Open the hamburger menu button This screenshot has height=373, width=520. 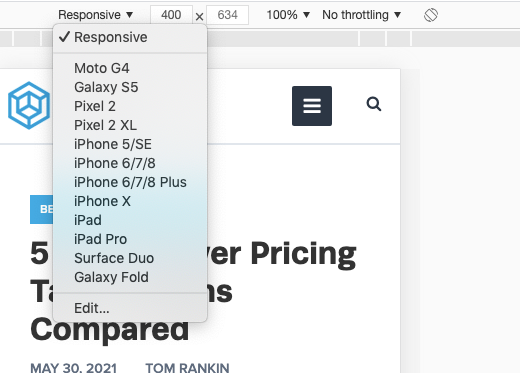[312, 106]
